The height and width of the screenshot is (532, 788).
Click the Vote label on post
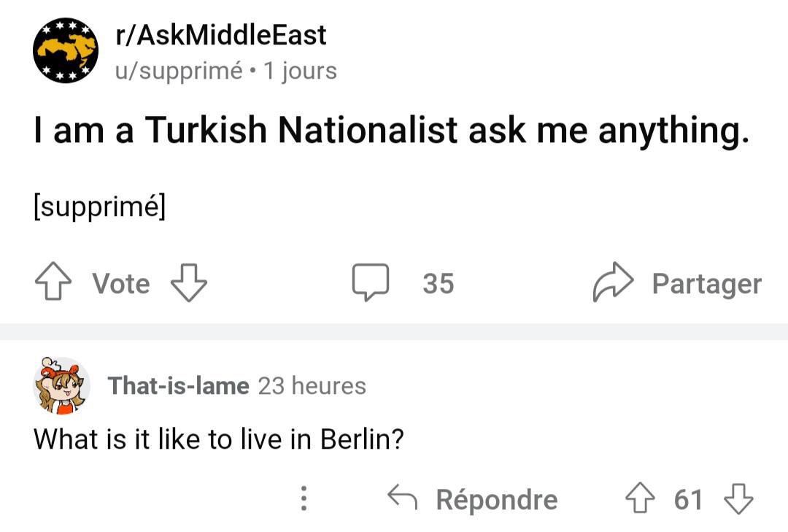121,283
